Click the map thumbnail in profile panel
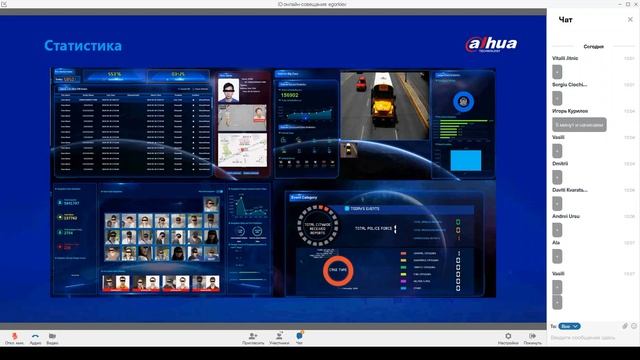Screen dimensions: 640x360 pos(242,151)
